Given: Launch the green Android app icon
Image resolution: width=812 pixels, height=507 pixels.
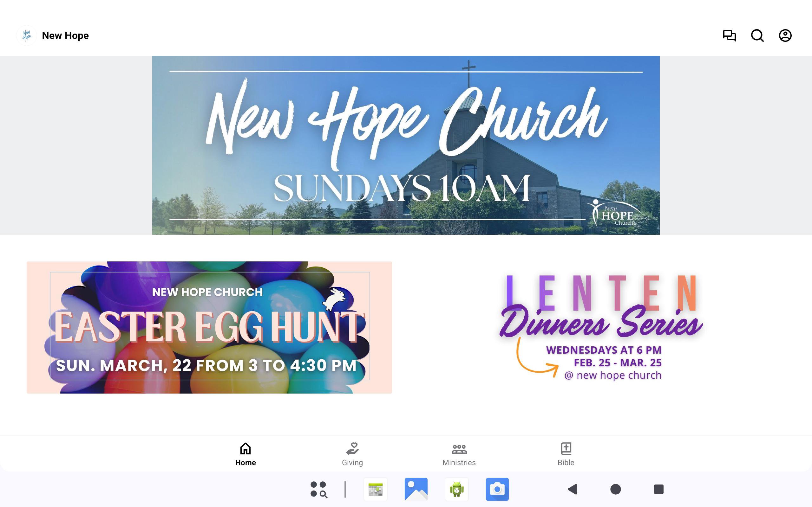Looking at the screenshot, I should [457, 489].
